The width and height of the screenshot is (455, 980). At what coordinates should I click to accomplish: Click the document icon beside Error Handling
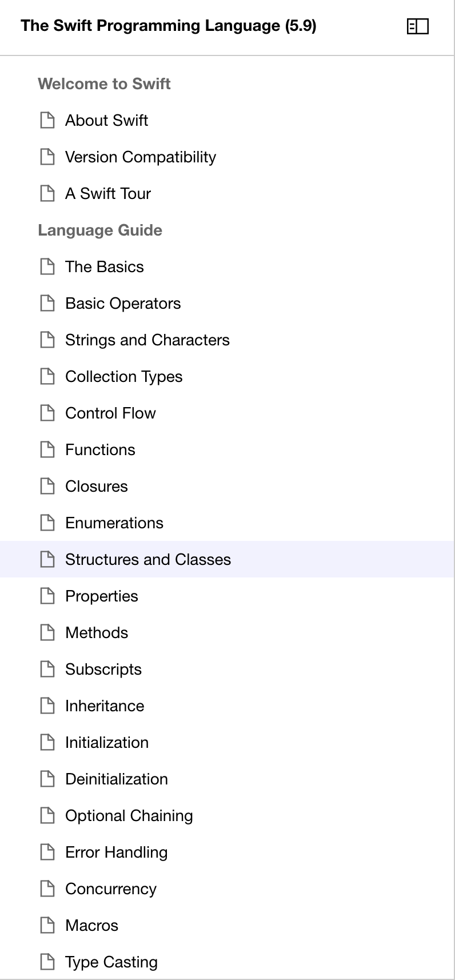[x=47, y=852]
